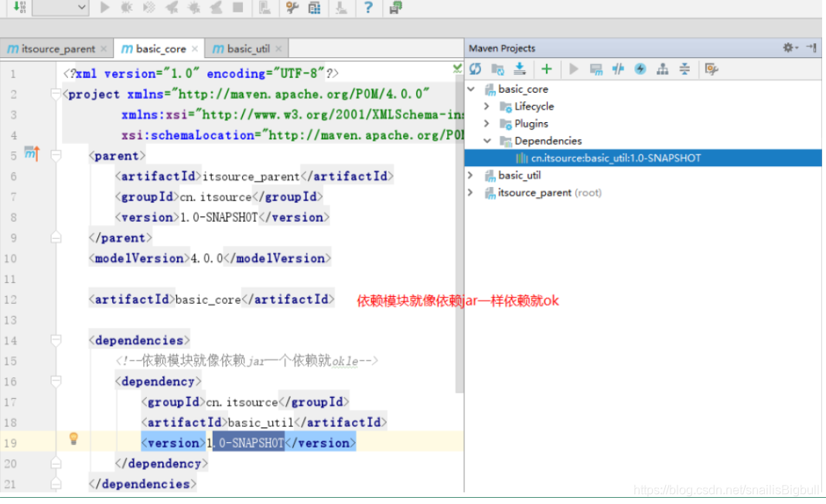This screenshot has height=504, width=826.
Task: Open Help question mark icon
Action: [x=368, y=8]
